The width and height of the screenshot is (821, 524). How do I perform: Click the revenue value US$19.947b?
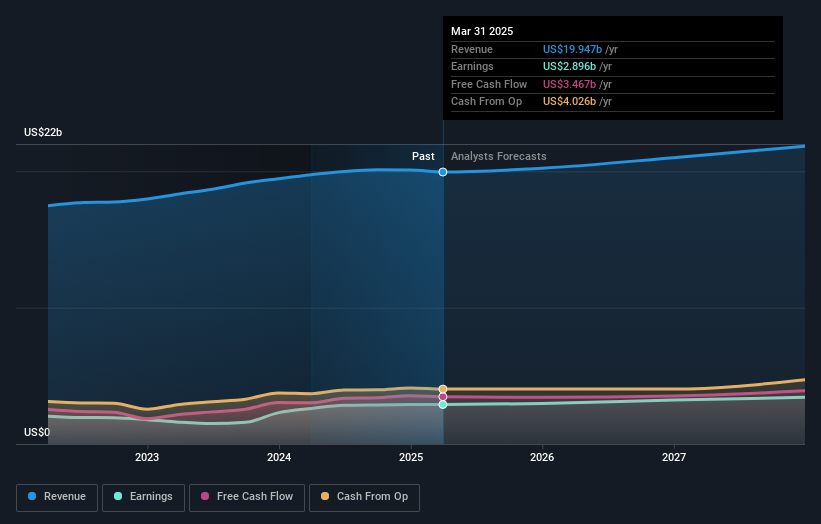572,49
